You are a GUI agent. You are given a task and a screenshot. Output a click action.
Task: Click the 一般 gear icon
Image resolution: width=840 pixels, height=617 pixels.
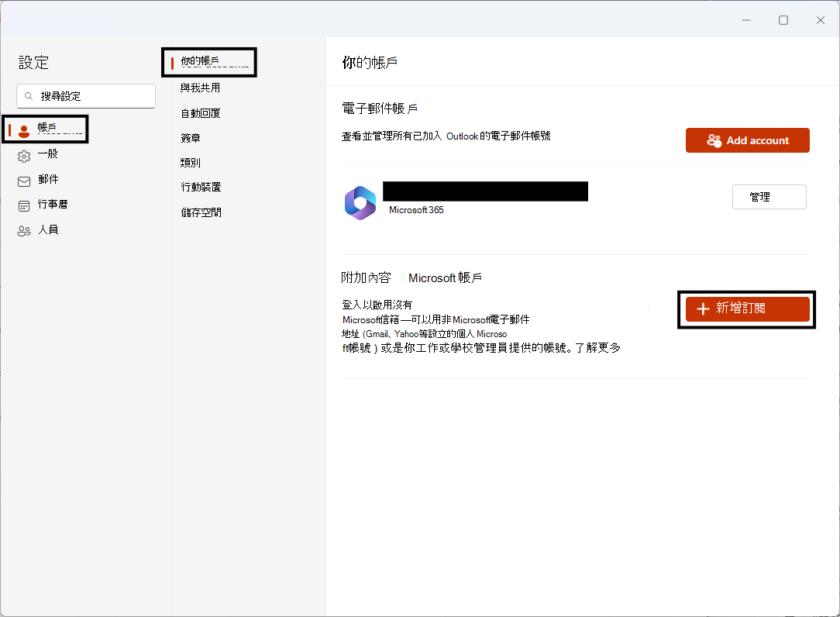tap(24, 156)
